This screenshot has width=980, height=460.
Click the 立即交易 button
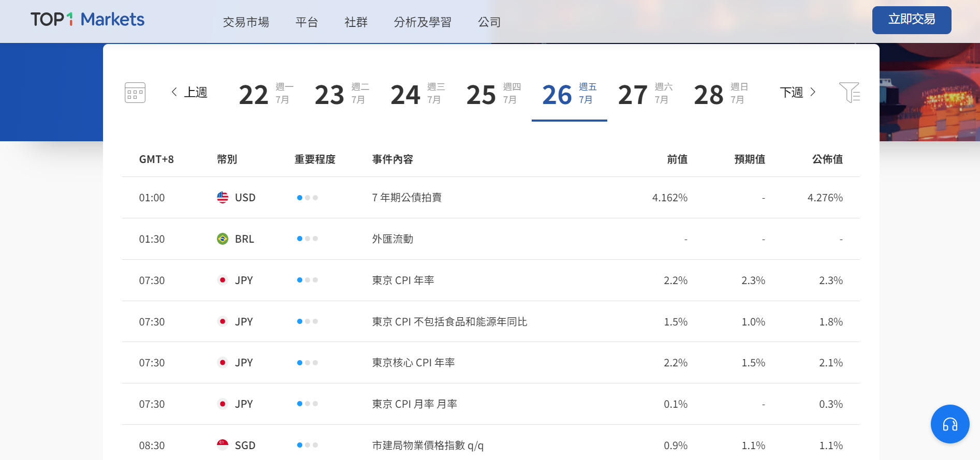tap(912, 20)
